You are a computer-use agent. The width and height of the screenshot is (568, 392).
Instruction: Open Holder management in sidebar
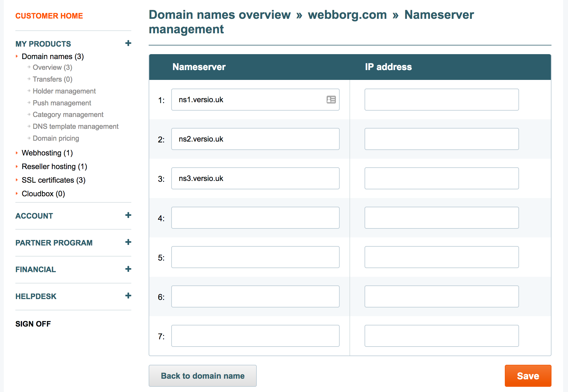pos(64,91)
